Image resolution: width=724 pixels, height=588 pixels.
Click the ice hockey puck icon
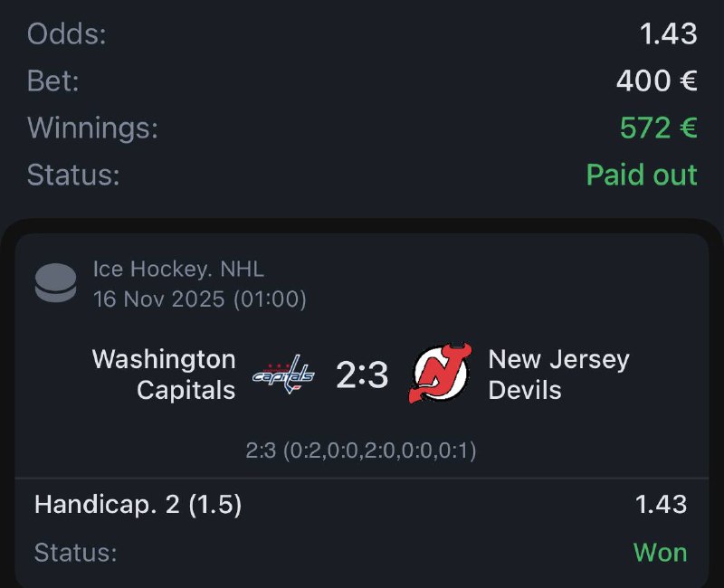pos(55,283)
